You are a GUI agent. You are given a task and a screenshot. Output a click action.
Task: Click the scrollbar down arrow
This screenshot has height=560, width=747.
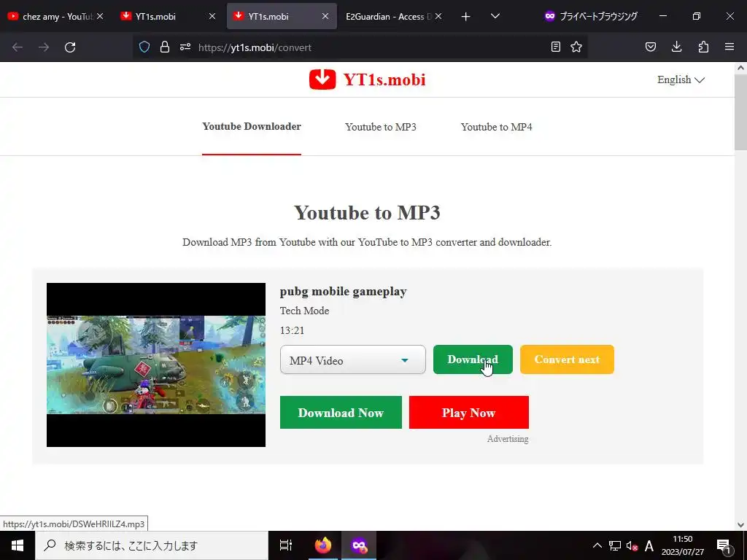tap(740, 525)
